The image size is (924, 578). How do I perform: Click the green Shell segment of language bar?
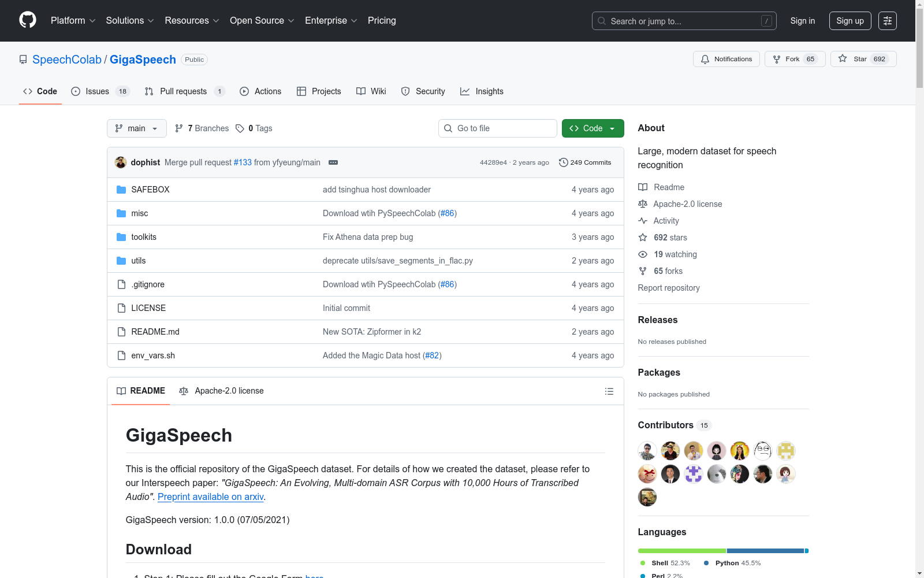[x=682, y=551]
